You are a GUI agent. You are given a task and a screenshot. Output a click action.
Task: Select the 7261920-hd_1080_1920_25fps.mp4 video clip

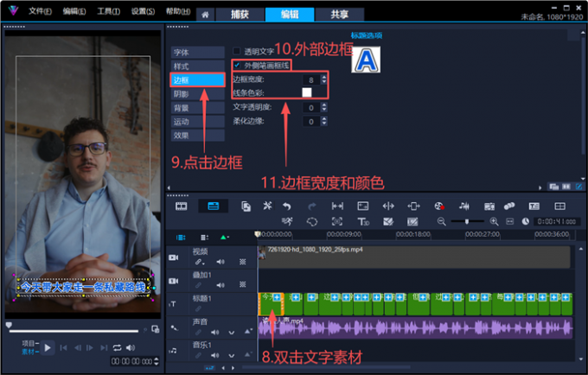click(415, 257)
